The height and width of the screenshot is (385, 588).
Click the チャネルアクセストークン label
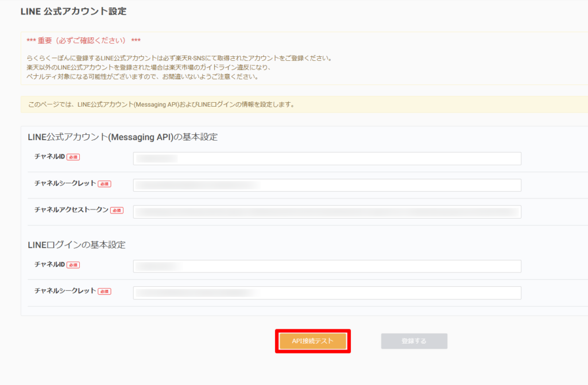pyautogui.click(x=72, y=210)
